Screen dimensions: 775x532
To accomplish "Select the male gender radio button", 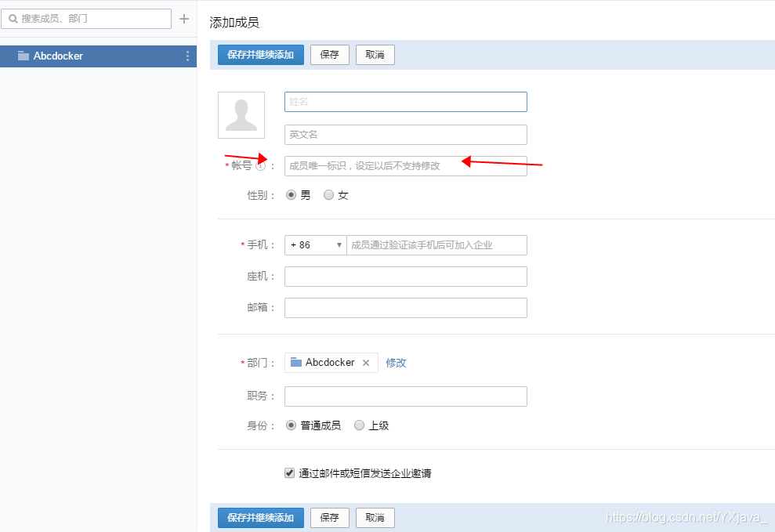I will click(292, 195).
